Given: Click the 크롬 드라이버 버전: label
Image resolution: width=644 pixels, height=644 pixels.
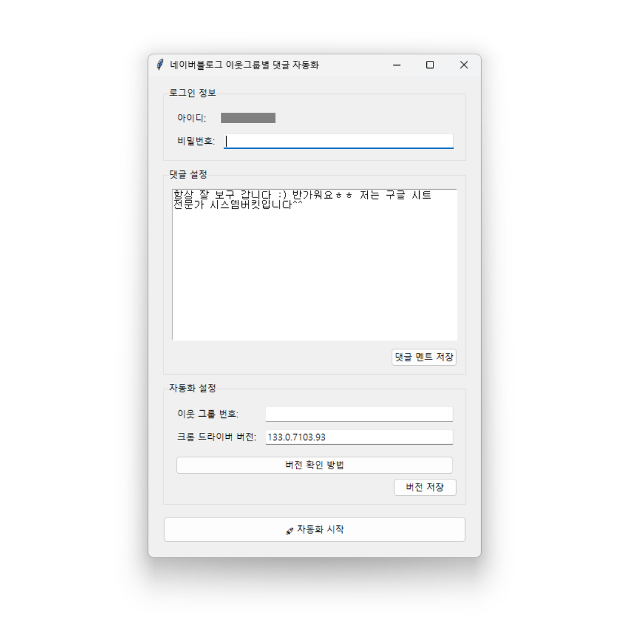Looking at the screenshot, I should click(x=217, y=437).
